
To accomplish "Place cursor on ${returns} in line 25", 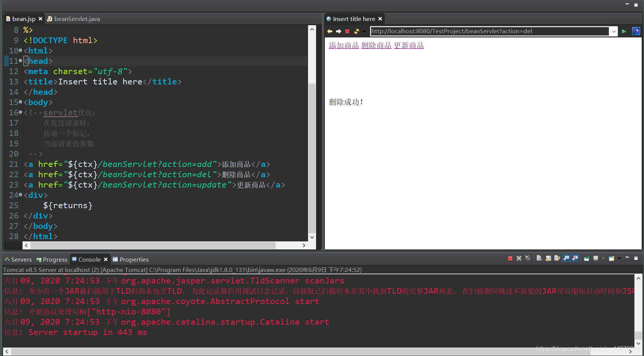I will click(x=68, y=206).
